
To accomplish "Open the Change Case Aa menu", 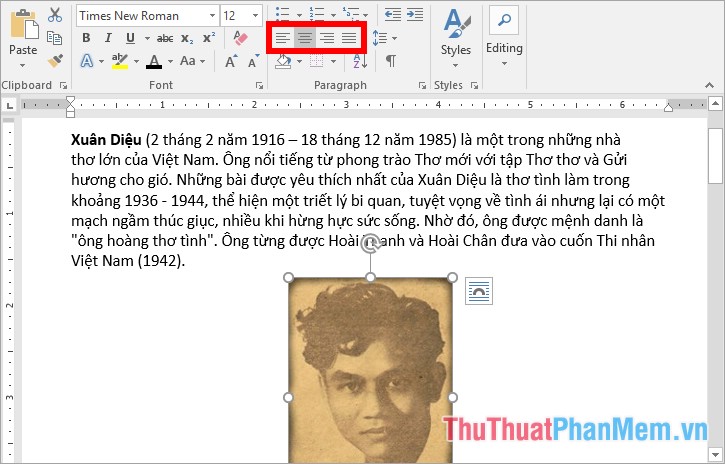I will tap(192, 61).
